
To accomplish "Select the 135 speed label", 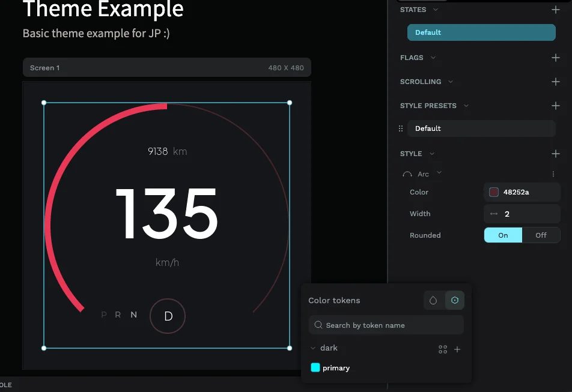I will click(x=166, y=214).
